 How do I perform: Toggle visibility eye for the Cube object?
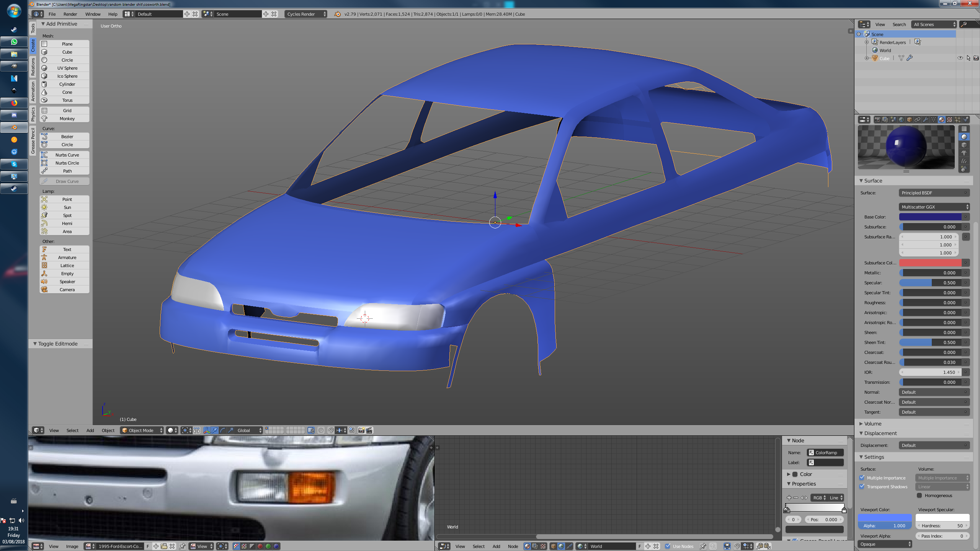[960, 58]
